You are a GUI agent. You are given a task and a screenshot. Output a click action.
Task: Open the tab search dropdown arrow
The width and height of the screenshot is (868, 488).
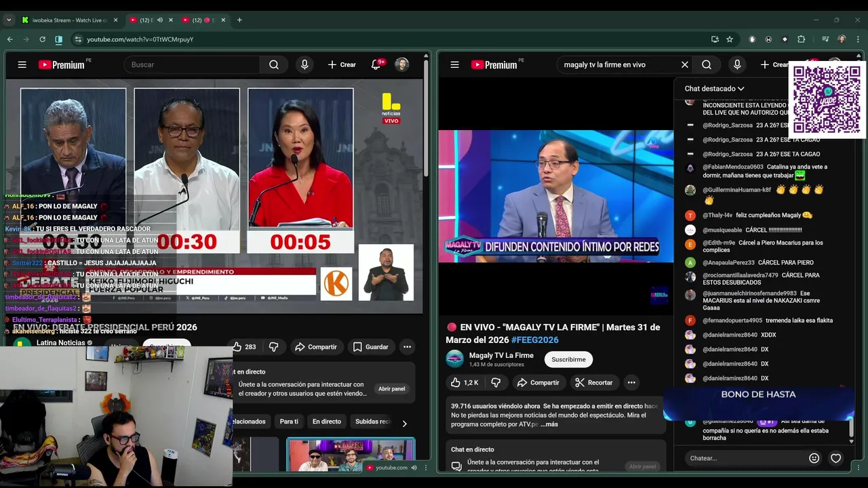pos(8,20)
